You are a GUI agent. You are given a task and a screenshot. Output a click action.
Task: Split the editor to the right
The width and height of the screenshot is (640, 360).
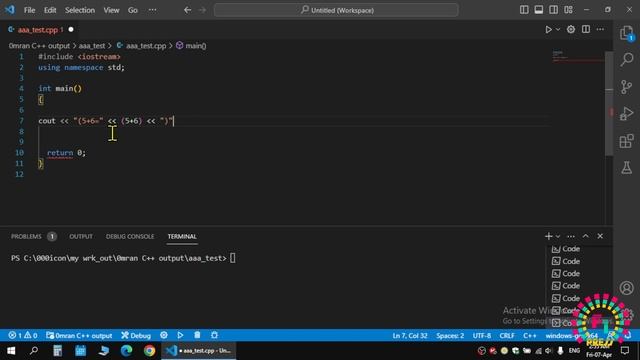[586, 29]
